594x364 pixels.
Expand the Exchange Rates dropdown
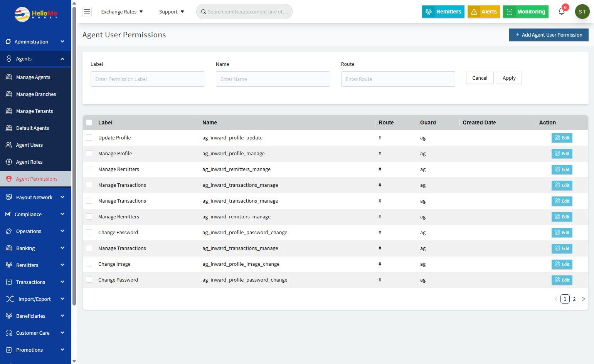[122, 12]
